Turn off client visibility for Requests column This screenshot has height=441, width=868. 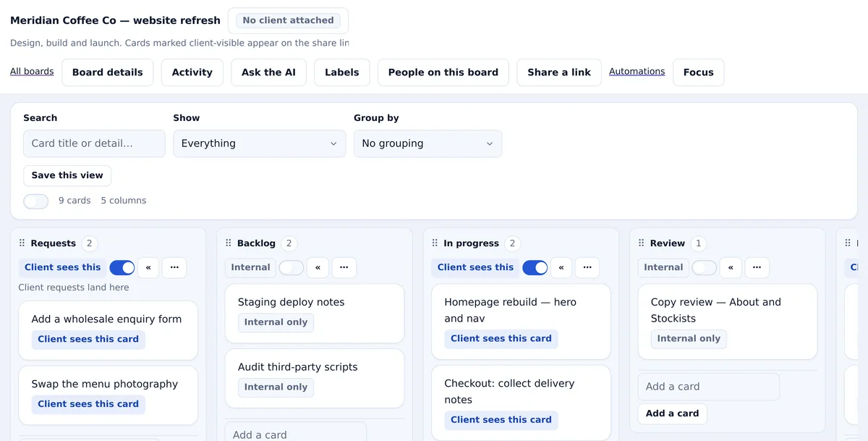122,268
